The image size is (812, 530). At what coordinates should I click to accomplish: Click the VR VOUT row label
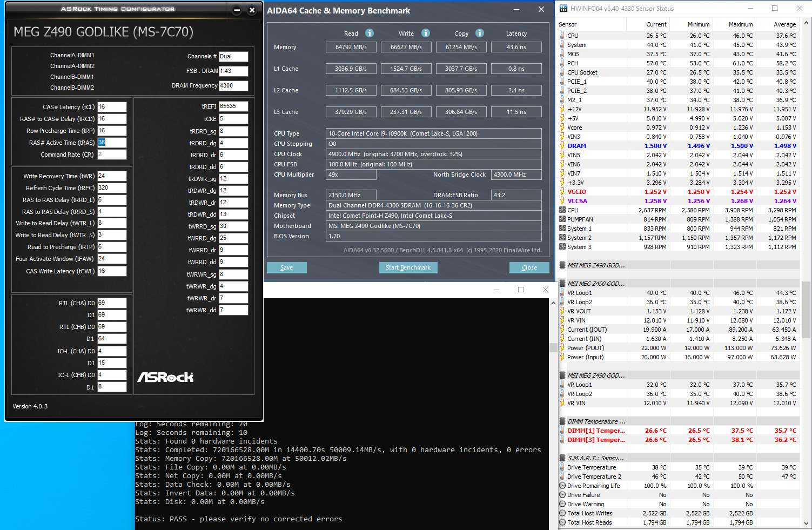(579, 311)
